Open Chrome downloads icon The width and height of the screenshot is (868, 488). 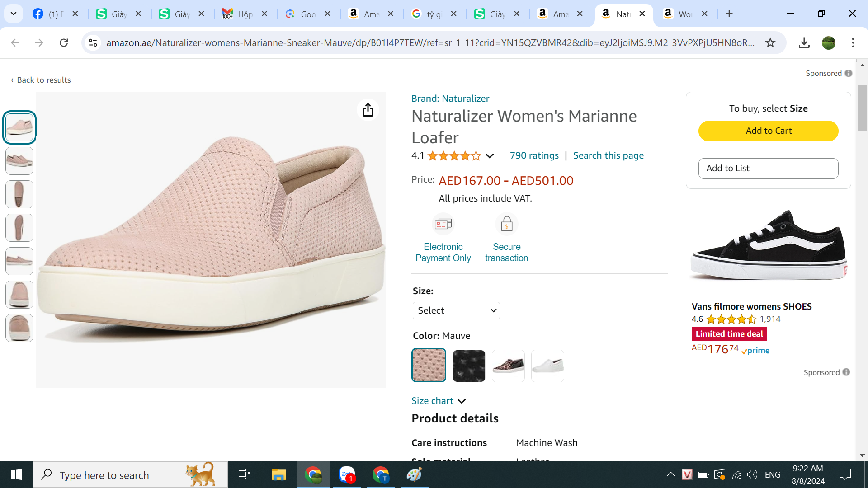pyautogui.click(x=804, y=42)
